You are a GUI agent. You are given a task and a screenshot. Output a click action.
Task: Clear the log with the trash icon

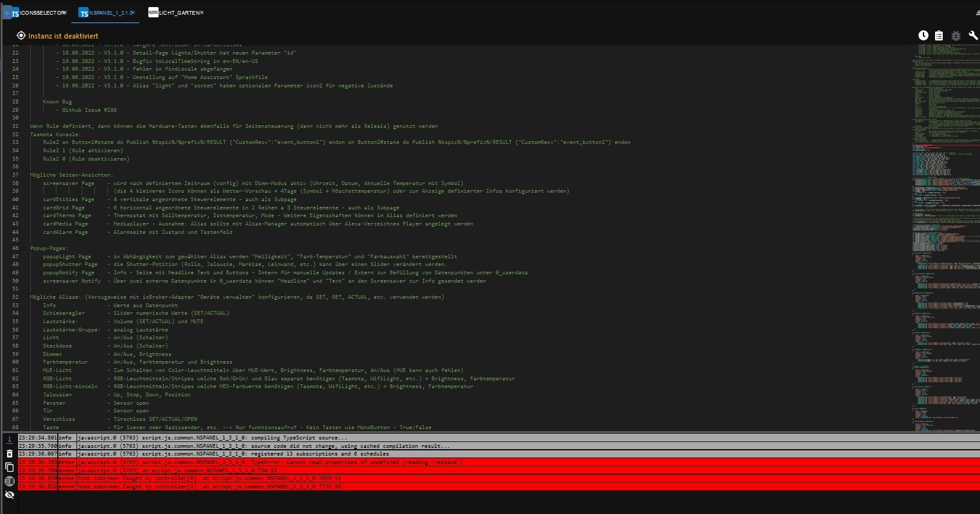[x=9, y=454]
